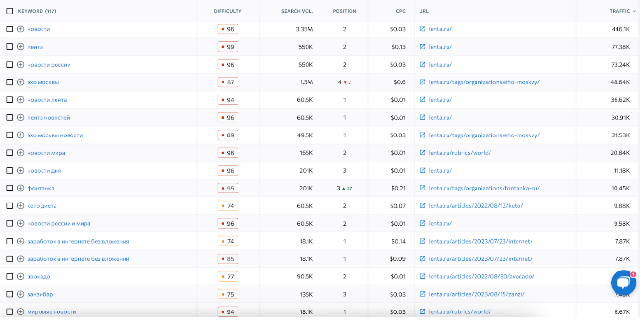Screen dimensions: 644x325
Task: Click external link icon for keto article URL
Action: (x=422, y=206)
